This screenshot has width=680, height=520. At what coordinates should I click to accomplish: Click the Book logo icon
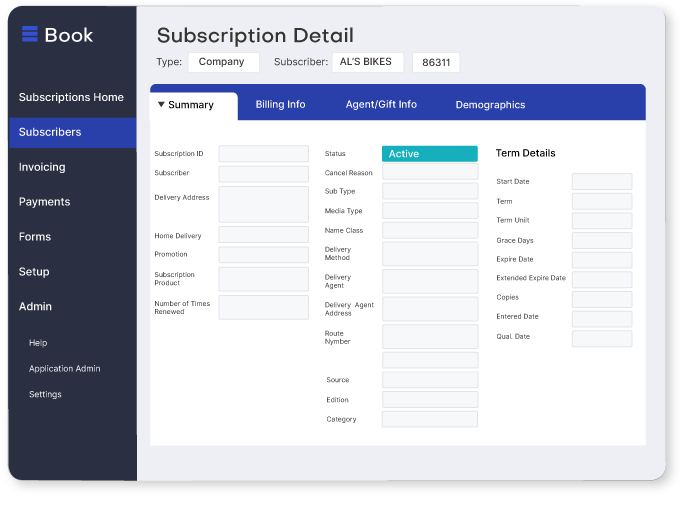29,34
